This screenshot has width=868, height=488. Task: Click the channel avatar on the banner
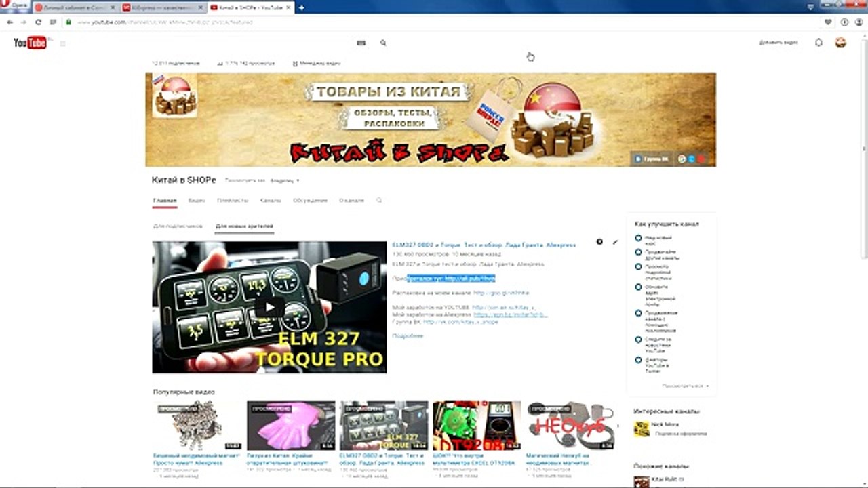click(x=174, y=96)
